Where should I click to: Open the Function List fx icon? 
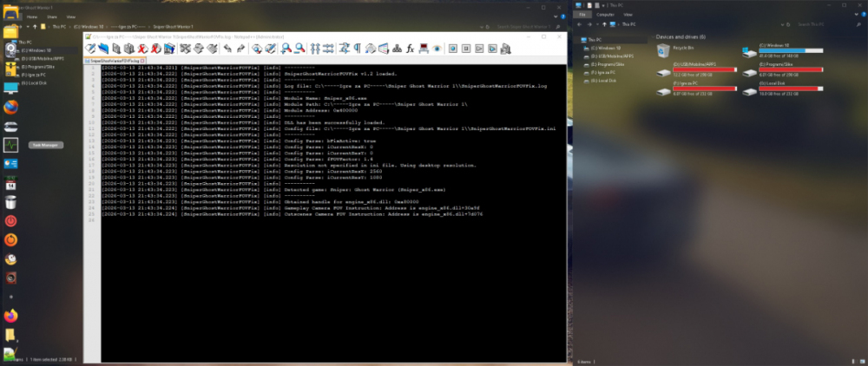(409, 49)
